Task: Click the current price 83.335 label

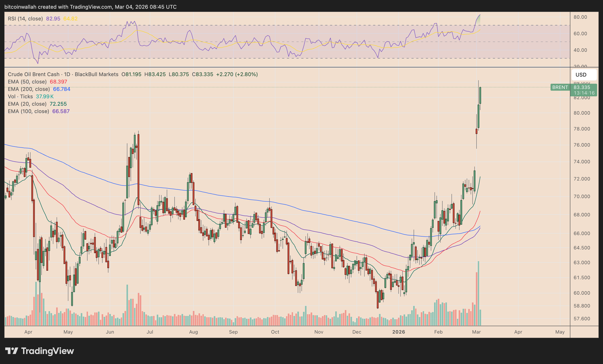Action: (582, 87)
